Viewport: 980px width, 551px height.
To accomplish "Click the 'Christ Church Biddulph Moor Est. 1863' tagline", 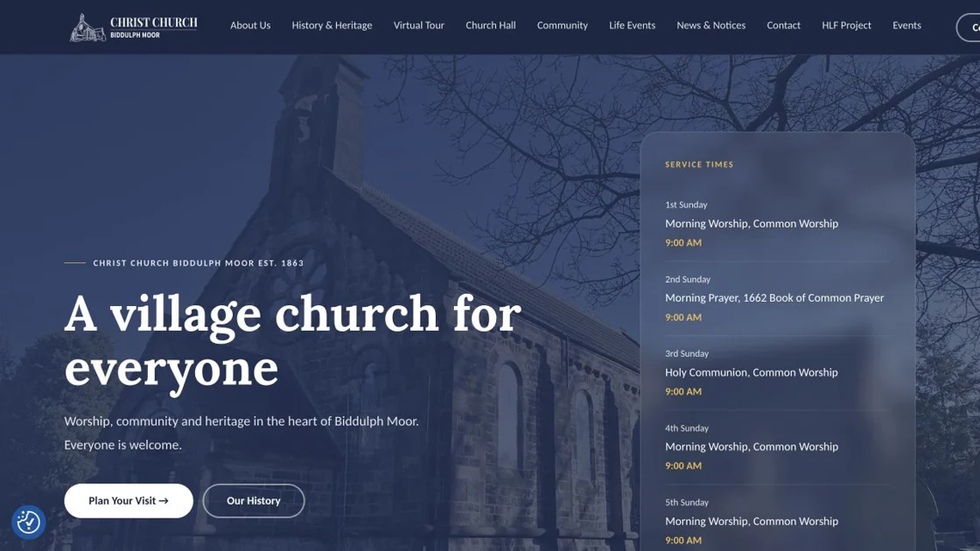I will [198, 263].
